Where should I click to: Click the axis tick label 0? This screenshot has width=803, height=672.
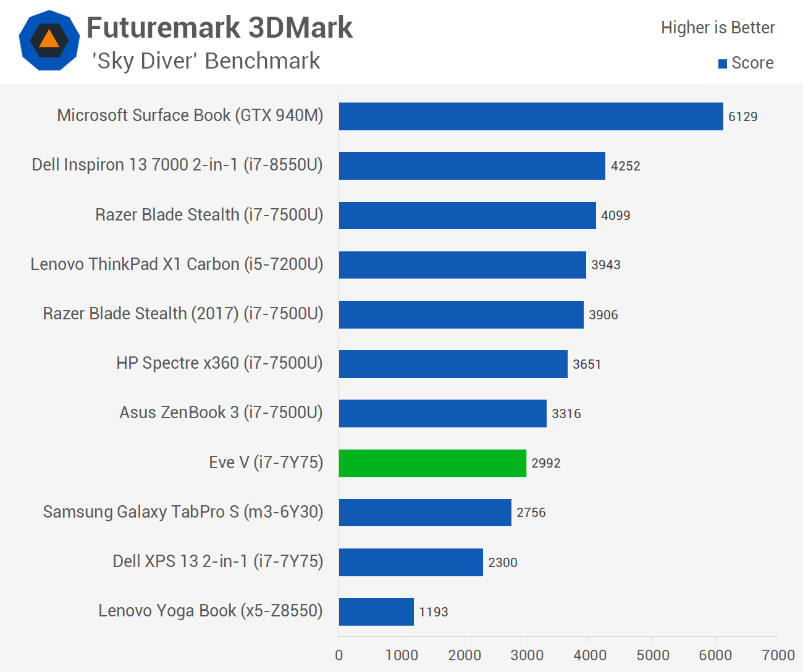339,655
